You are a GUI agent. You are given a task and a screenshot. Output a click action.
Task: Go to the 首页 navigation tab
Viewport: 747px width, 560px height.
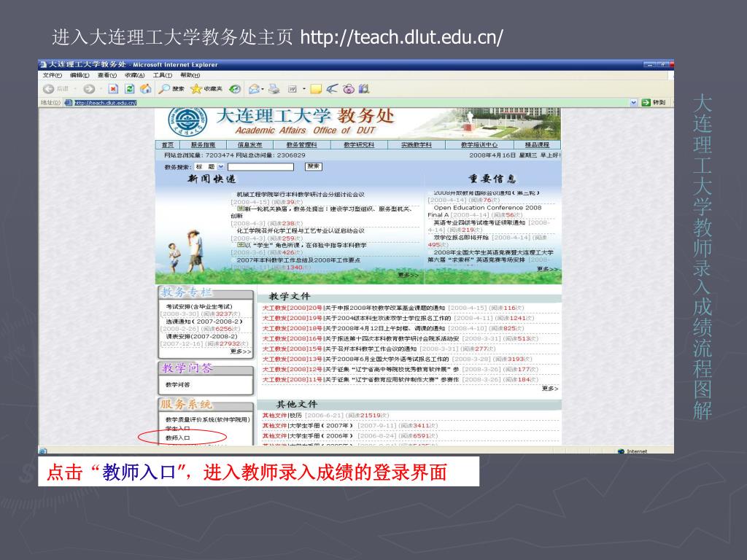coord(167,145)
